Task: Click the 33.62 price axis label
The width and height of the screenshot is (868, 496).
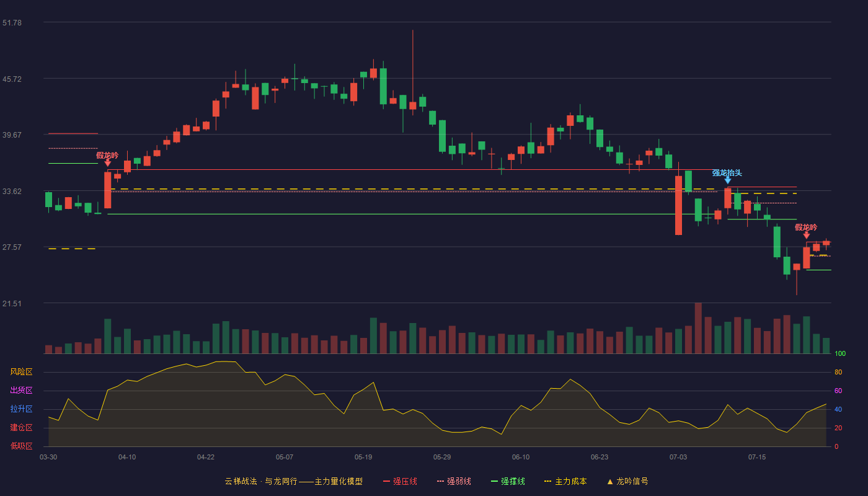Action: tap(12, 192)
